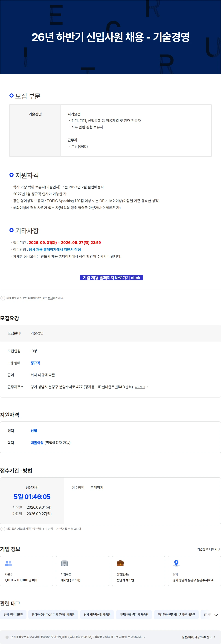Open the 홈페이지 application method link
This screenshot has height=644, width=221.
97,487
